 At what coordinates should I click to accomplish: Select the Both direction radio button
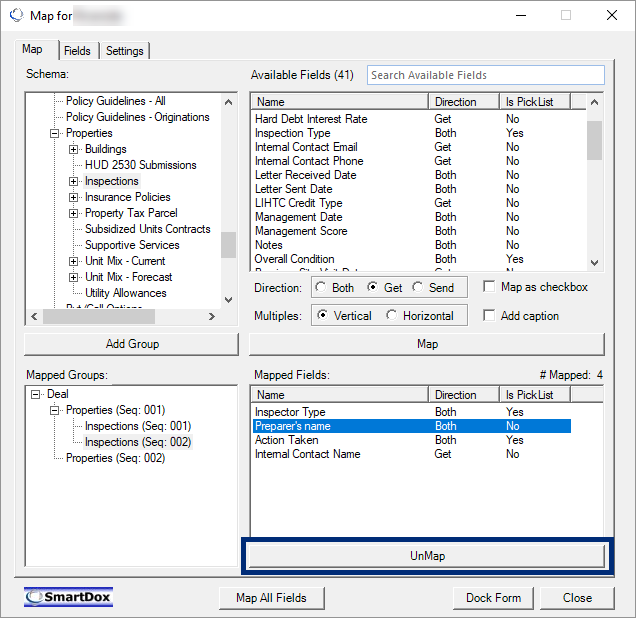(x=321, y=287)
